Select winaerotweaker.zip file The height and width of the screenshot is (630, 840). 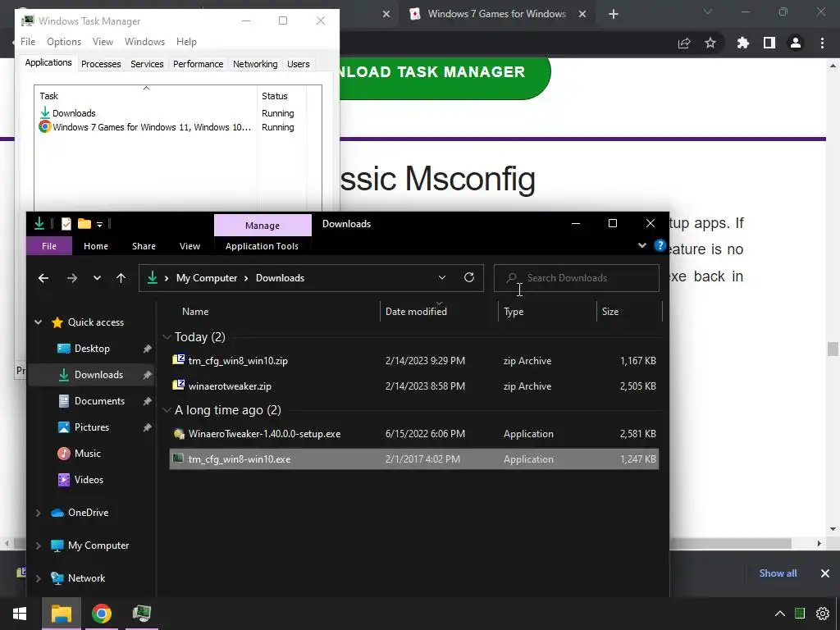(414, 386)
